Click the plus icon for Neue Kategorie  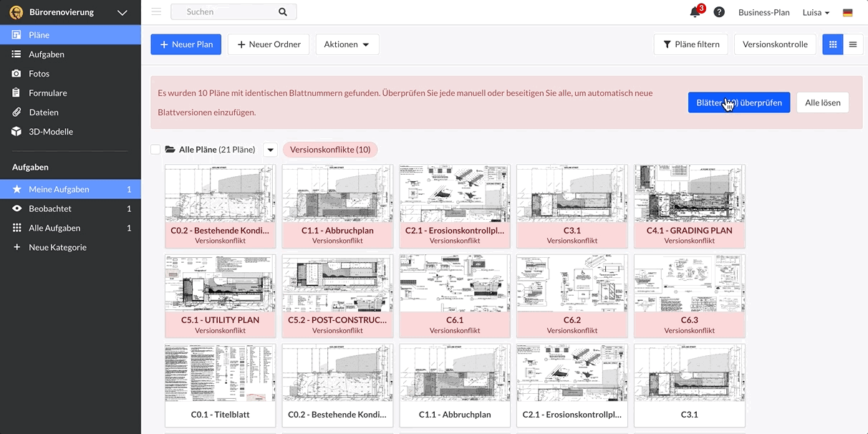(17, 247)
